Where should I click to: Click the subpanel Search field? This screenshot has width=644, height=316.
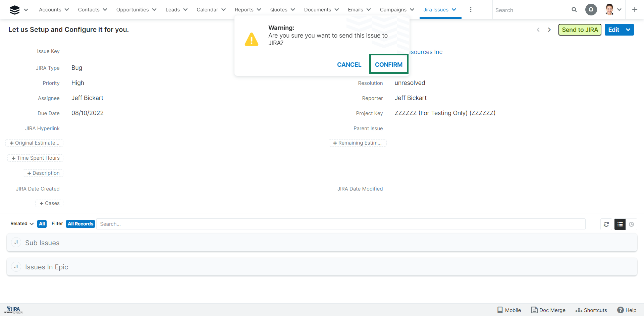[x=340, y=224]
